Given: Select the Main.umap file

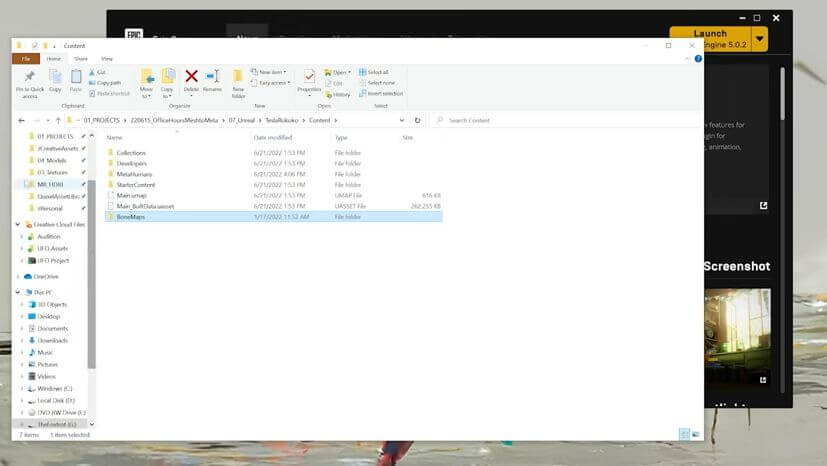Looking at the screenshot, I should tap(131, 196).
